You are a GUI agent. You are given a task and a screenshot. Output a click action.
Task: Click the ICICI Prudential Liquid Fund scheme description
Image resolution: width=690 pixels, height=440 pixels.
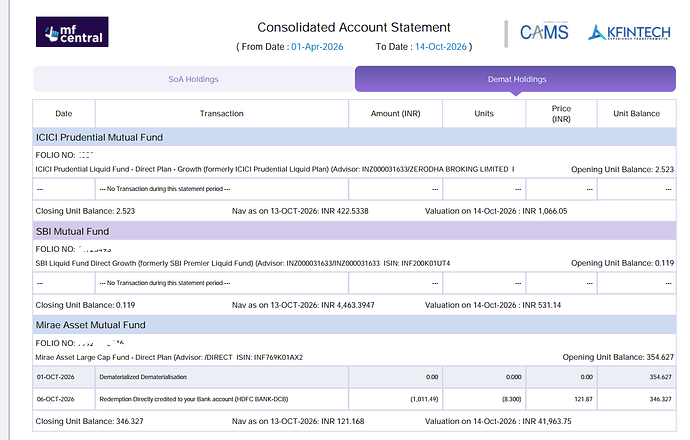[275, 169]
